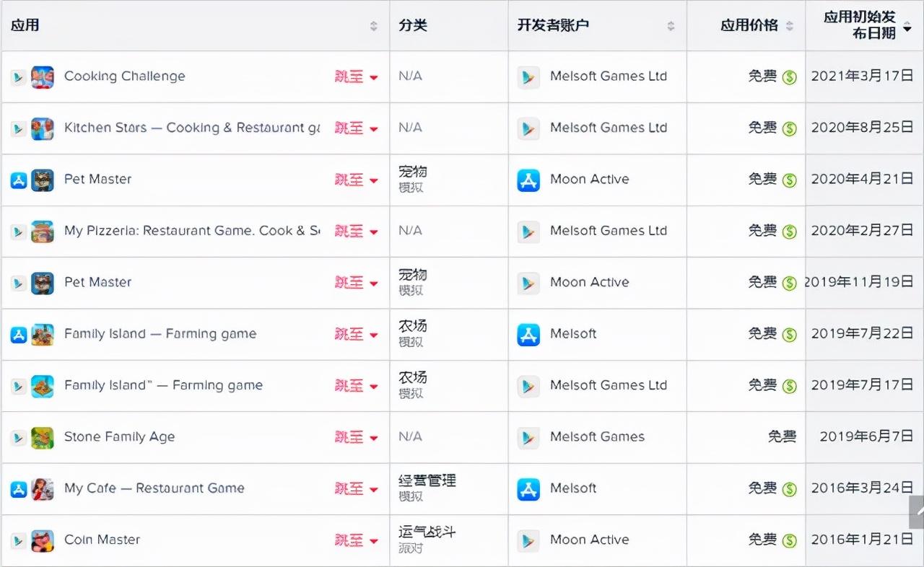Sort table by 应用 column header

tap(195, 25)
